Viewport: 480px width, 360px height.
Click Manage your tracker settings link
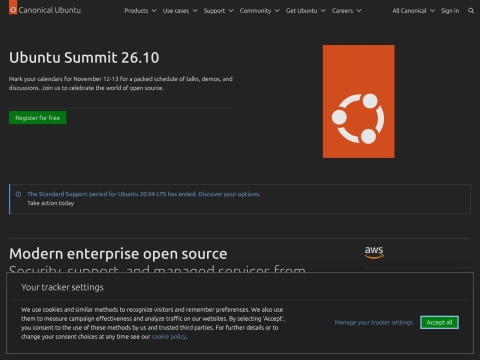[x=374, y=322]
